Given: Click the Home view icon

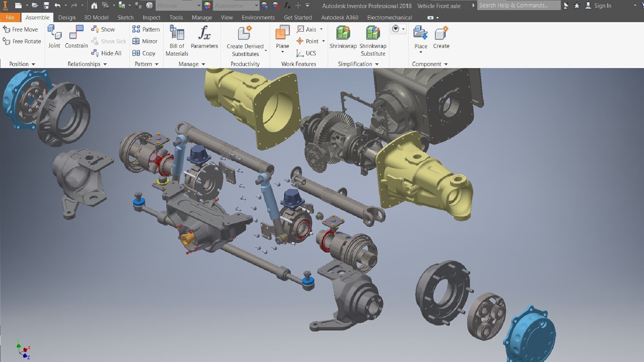Looking at the screenshot, I should [x=94, y=5].
